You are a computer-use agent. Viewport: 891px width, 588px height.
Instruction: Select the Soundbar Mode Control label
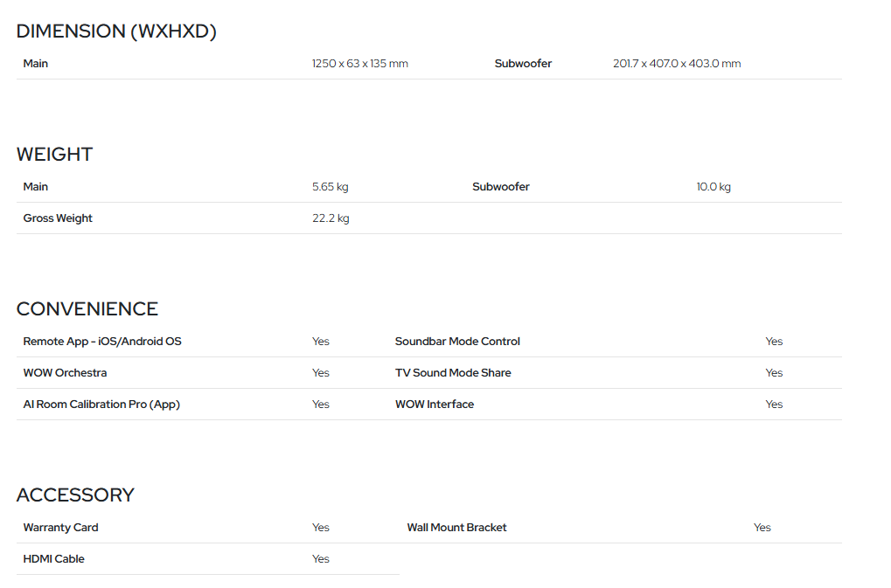[457, 341]
